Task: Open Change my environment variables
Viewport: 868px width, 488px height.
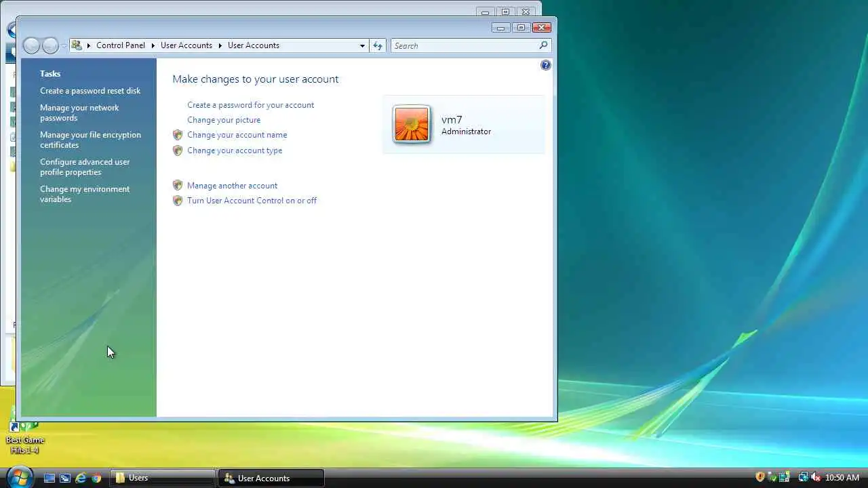Action: pyautogui.click(x=85, y=194)
